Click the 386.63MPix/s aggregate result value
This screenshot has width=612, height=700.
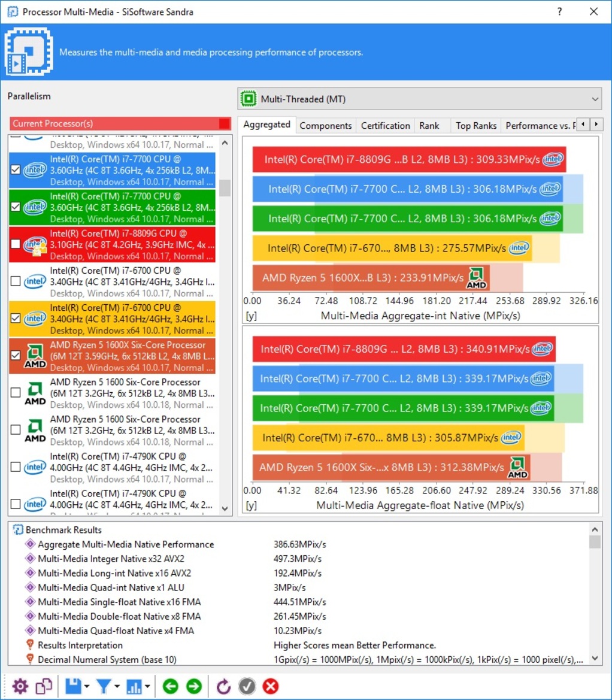pyautogui.click(x=300, y=544)
